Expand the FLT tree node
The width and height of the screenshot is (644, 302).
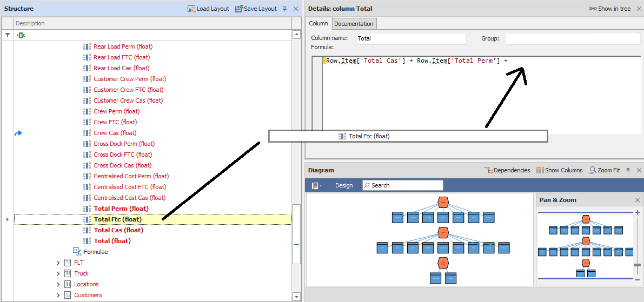coord(58,263)
